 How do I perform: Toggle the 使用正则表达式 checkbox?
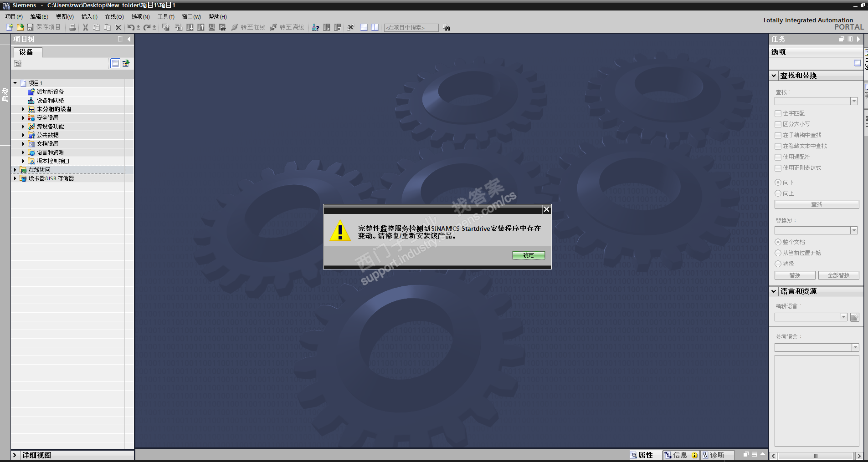click(778, 168)
